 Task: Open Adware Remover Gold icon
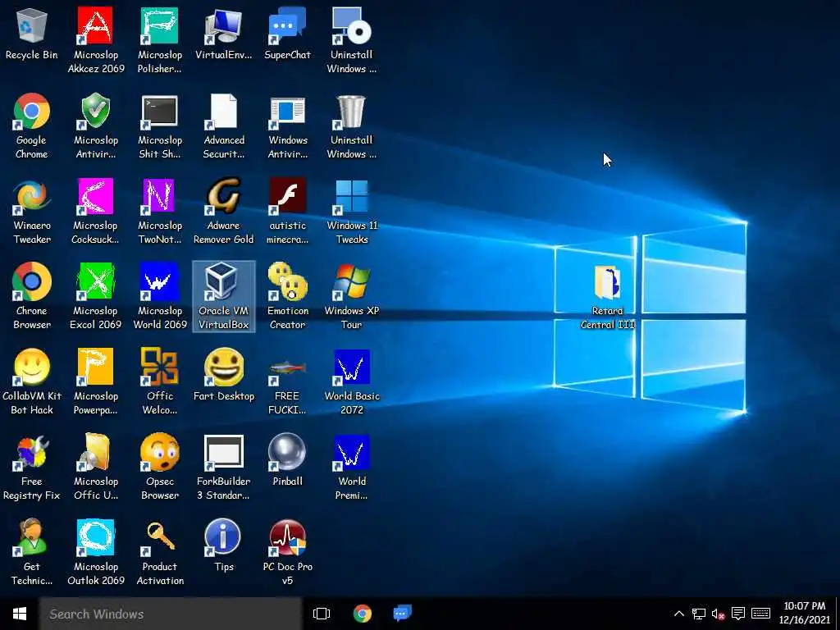pyautogui.click(x=223, y=197)
